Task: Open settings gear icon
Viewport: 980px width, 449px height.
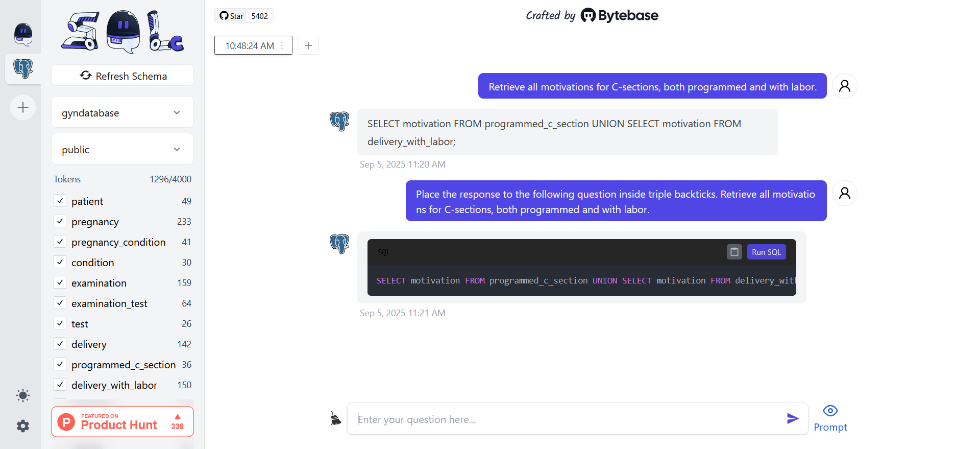Action: [23, 426]
